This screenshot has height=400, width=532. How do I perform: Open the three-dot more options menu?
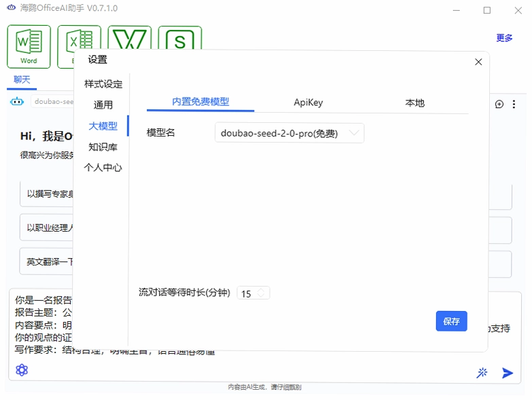[x=514, y=104]
